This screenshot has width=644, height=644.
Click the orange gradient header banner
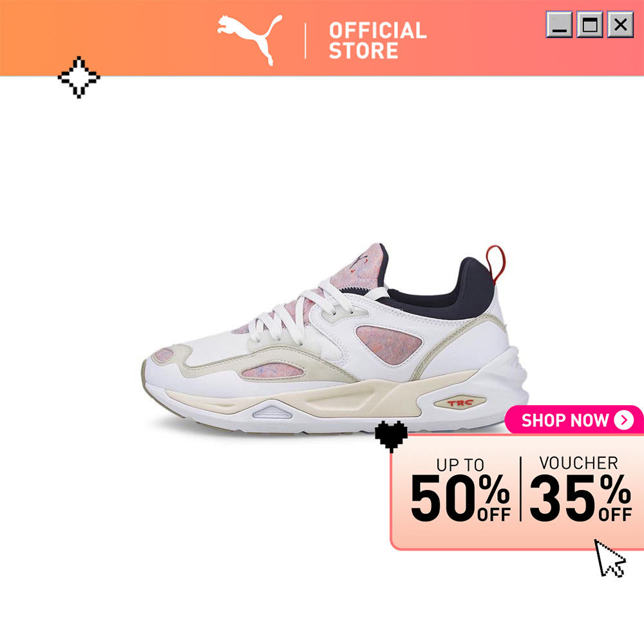pyautogui.click(x=322, y=38)
